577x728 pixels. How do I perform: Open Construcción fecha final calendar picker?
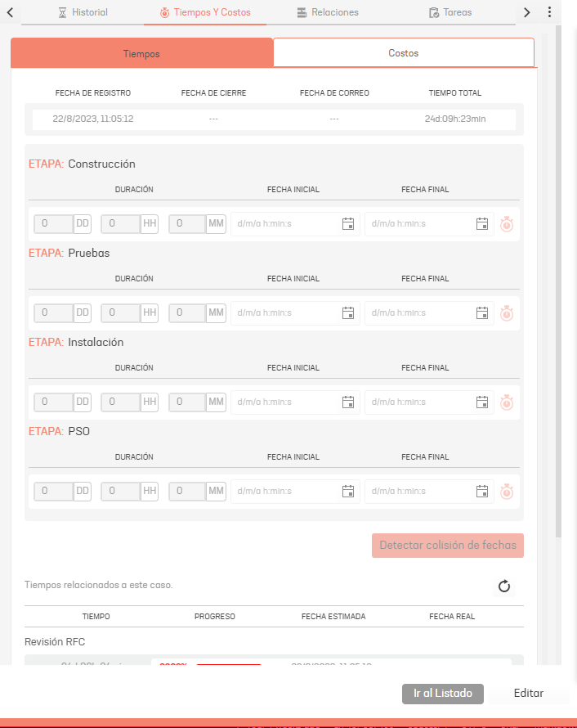pos(482,224)
